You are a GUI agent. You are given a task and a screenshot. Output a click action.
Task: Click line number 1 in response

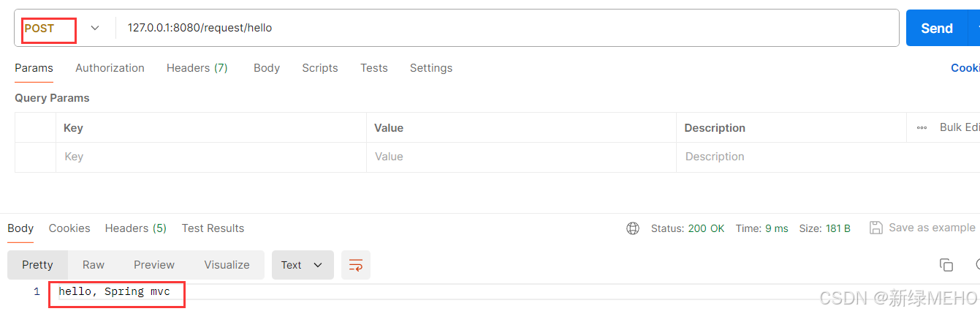point(37,291)
